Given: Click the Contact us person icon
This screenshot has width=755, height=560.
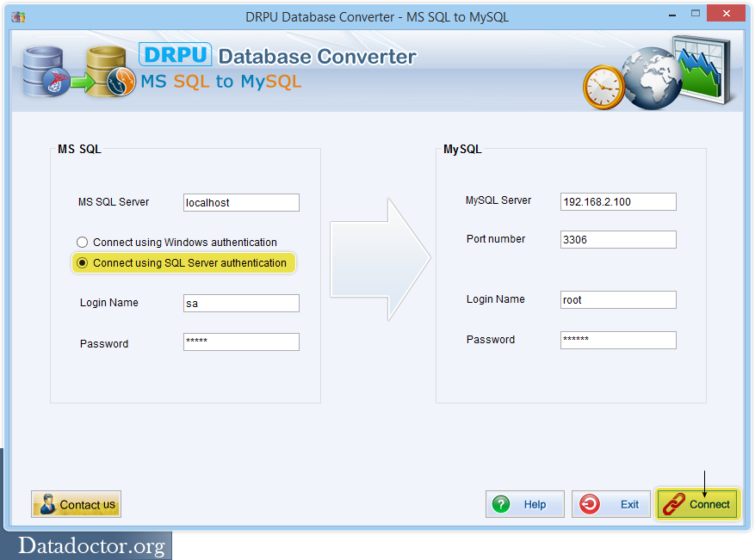Looking at the screenshot, I should point(47,504).
